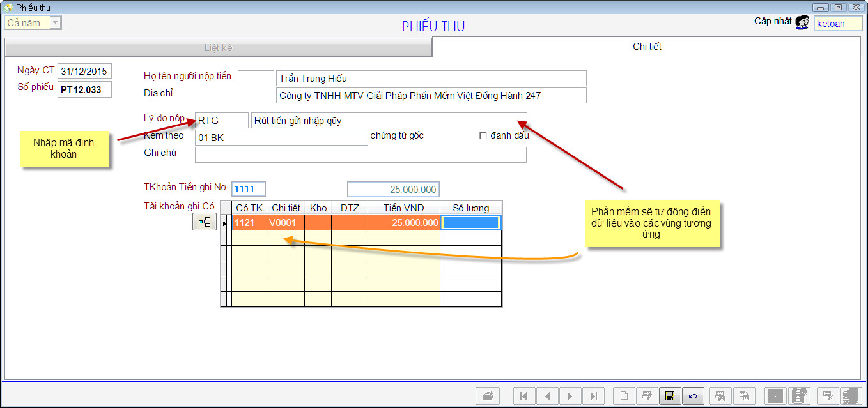This screenshot has width=868, height=408.
Task: Click the 'Có TK' cell containing 1121
Action: (249, 223)
